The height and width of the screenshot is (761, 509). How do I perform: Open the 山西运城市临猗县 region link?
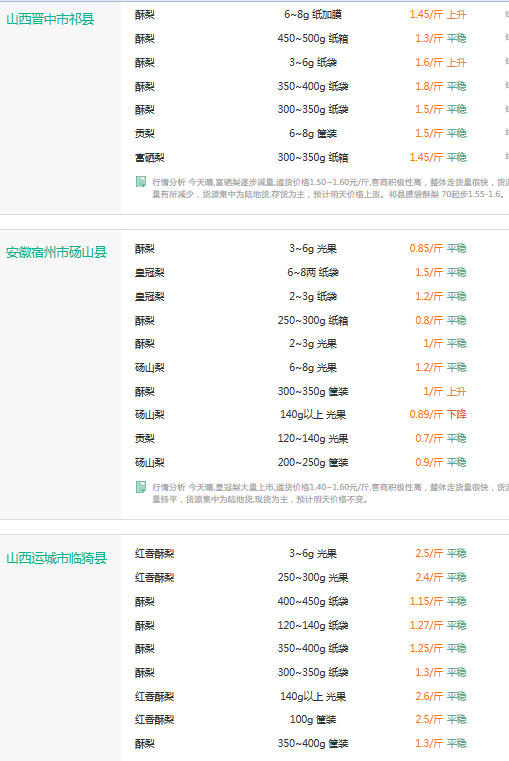tap(56, 558)
